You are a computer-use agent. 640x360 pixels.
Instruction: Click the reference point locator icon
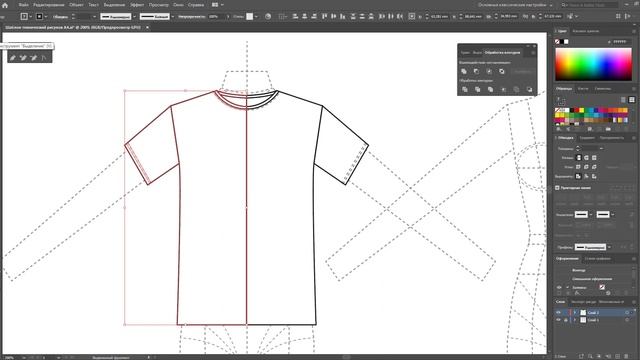pyautogui.click(x=412, y=16)
